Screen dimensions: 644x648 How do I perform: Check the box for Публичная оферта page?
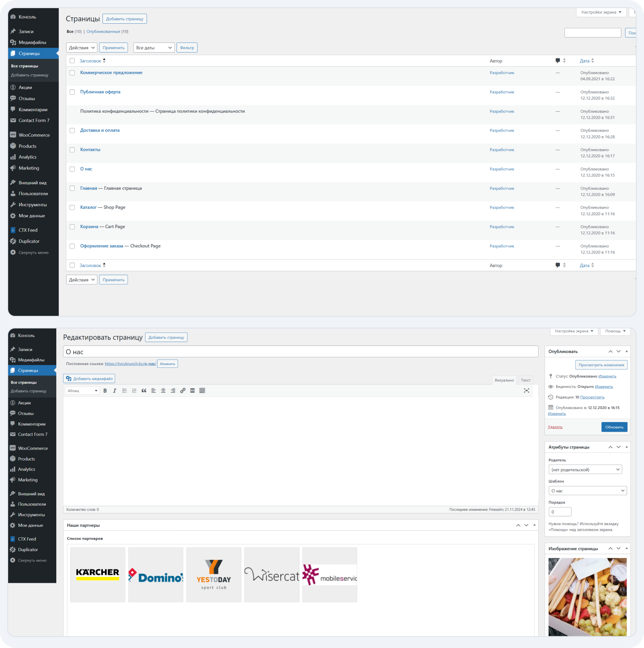pyautogui.click(x=72, y=92)
